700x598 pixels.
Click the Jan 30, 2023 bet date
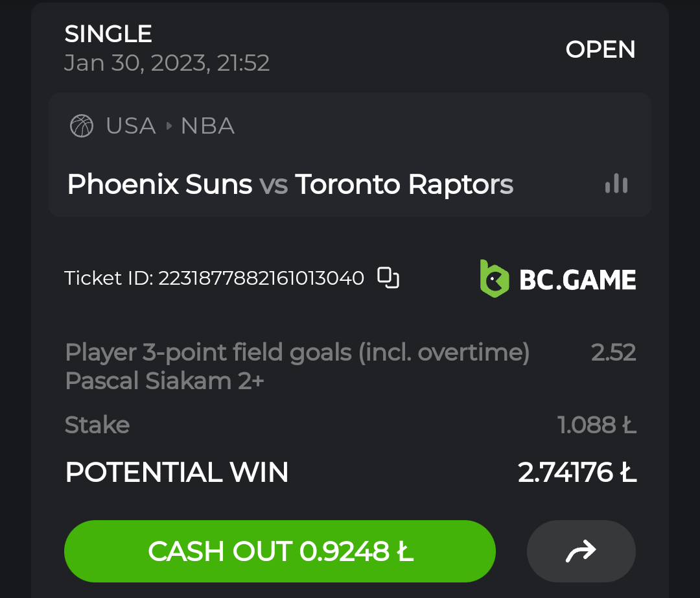point(167,63)
